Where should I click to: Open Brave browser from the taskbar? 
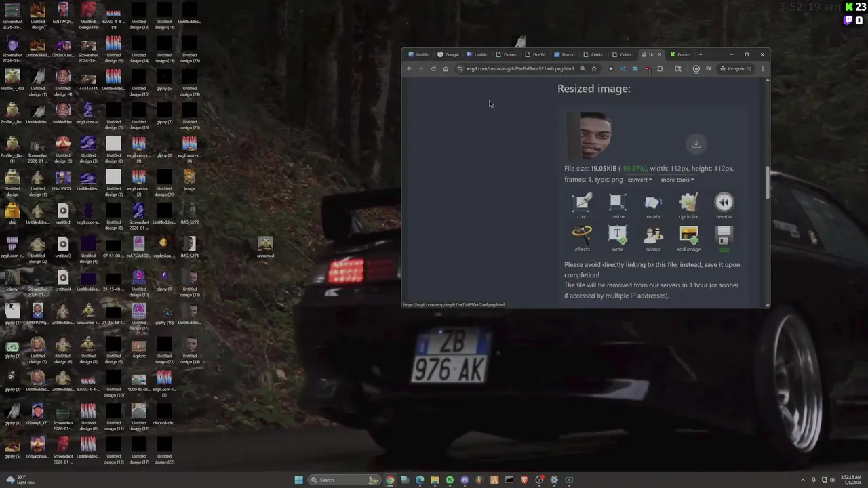tap(524, 480)
